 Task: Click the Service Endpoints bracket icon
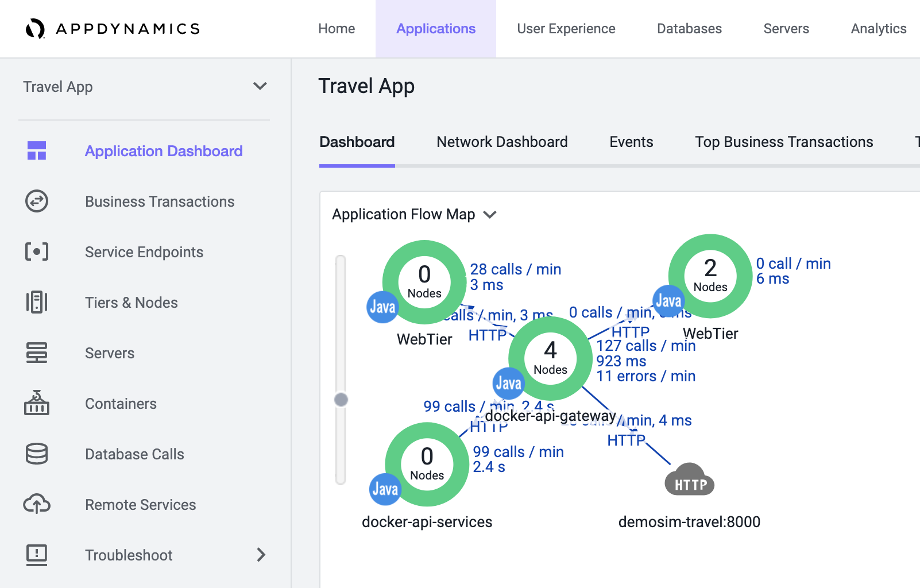coord(37,252)
